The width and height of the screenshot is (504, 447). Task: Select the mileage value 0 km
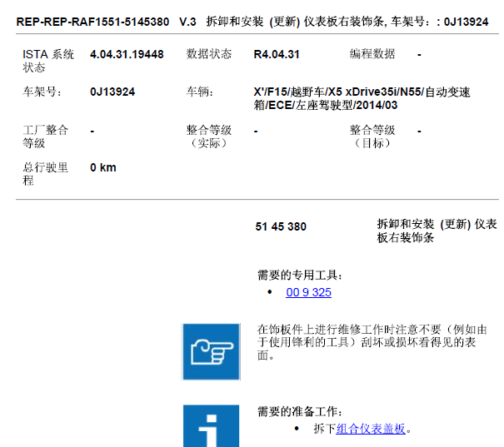coord(103,167)
